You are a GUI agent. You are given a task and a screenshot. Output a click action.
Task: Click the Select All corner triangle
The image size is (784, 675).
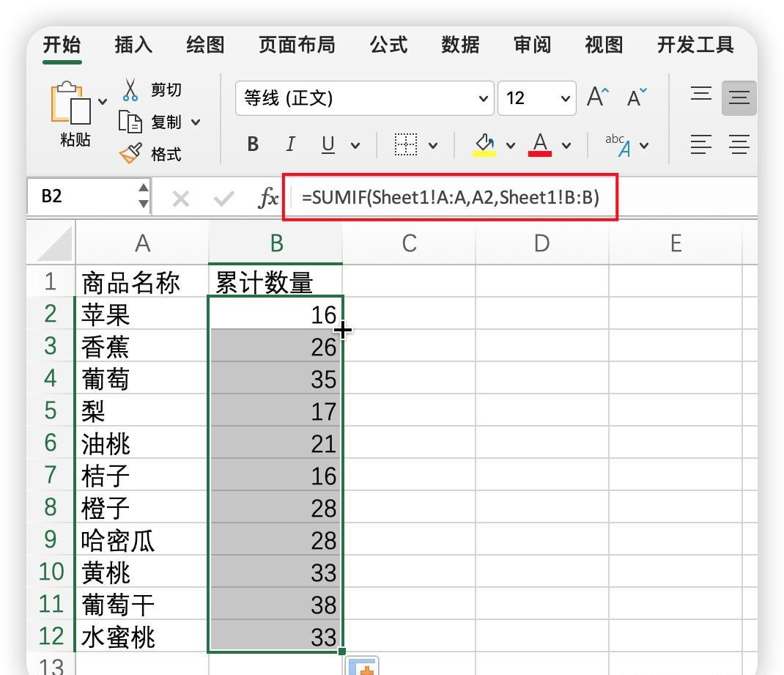pyautogui.click(x=56, y=243)
